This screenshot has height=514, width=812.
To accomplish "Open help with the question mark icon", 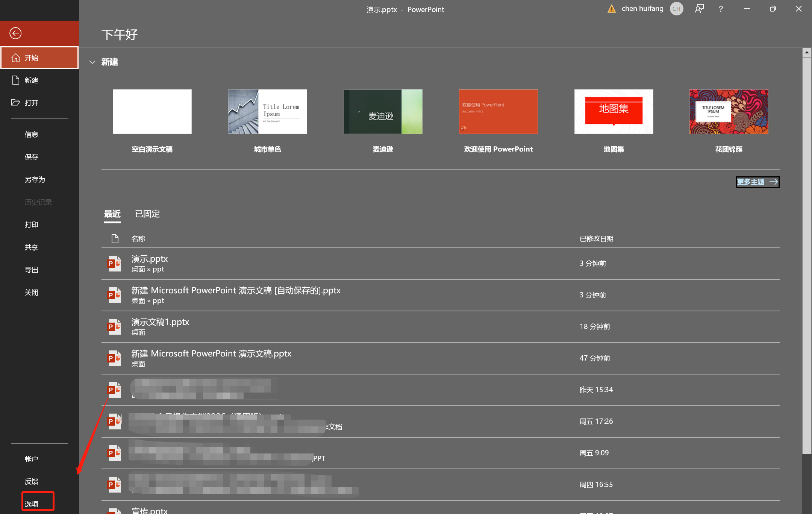I will pos(721,9).
